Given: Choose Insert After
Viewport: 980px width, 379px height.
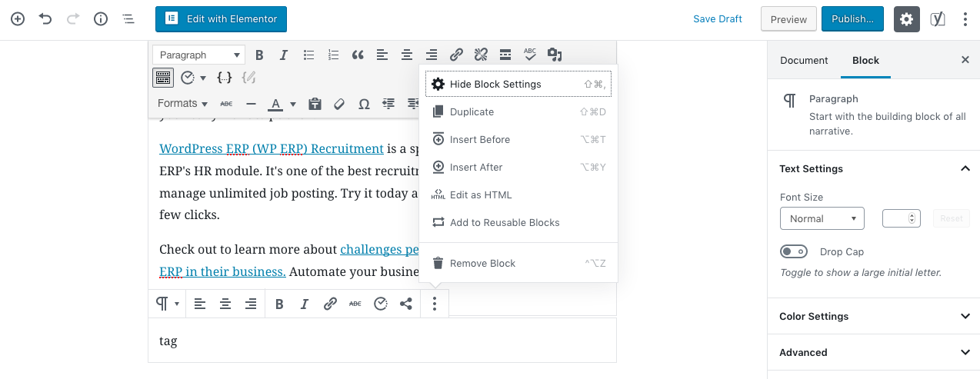Looking at the screenshot, I should (x=518, y=167).
